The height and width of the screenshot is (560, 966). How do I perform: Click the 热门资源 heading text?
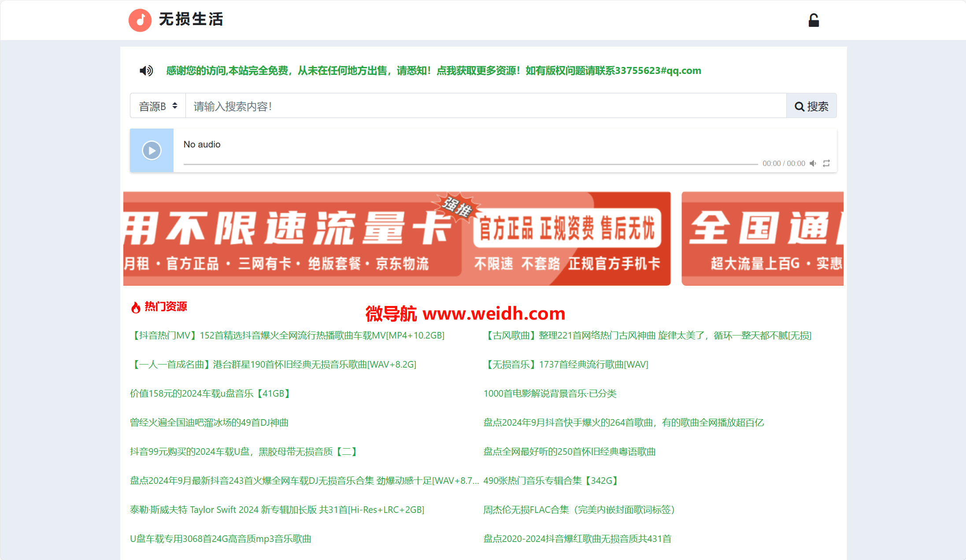[166, 306]
